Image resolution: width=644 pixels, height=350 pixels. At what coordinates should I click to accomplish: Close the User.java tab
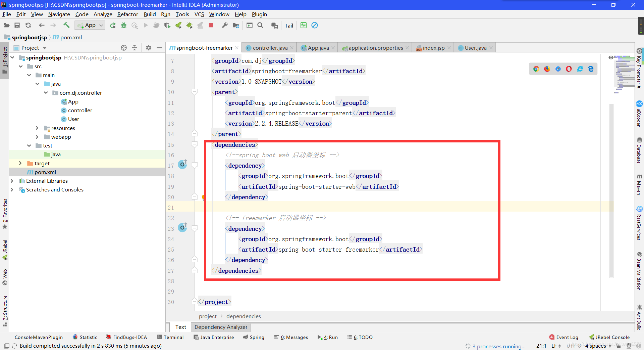[x=491, y=48]
